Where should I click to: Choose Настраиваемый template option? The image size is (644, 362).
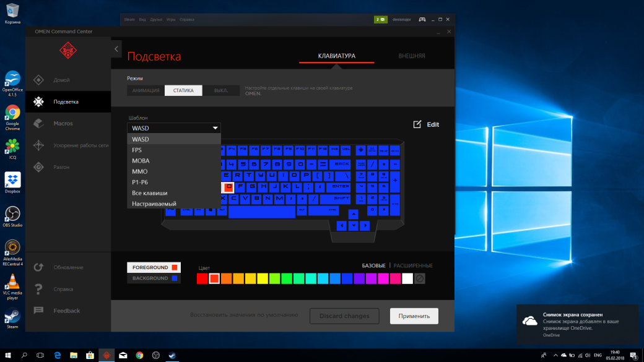174,204
